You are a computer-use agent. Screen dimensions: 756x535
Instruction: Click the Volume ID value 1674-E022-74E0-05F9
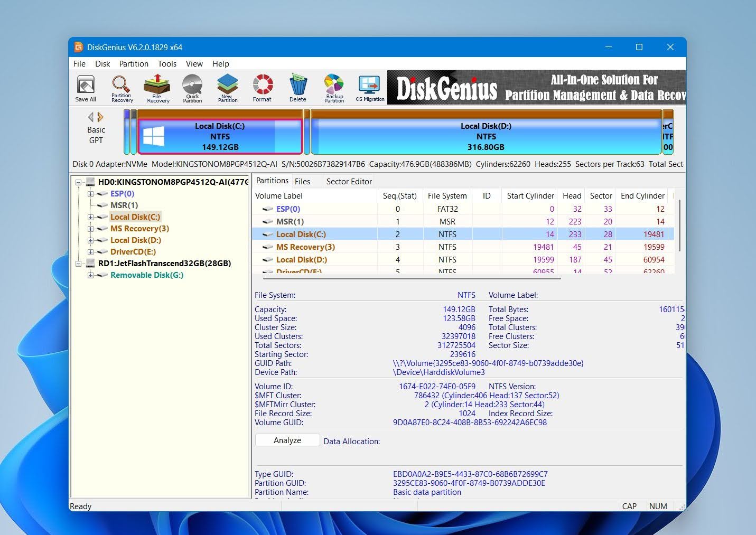[x=437, y=387]
